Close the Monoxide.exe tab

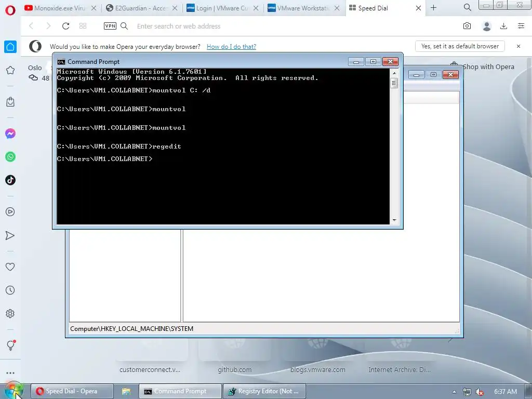[x=94, y=8]
